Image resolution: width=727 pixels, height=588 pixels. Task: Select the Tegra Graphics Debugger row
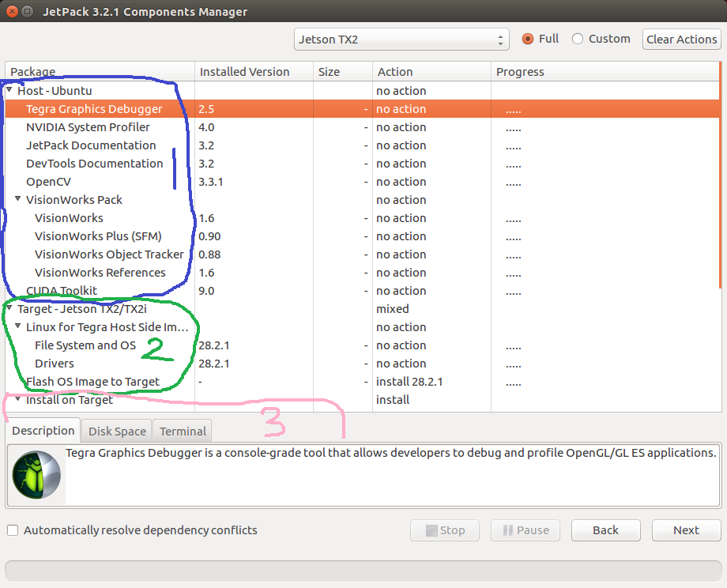tap(362, 109)
